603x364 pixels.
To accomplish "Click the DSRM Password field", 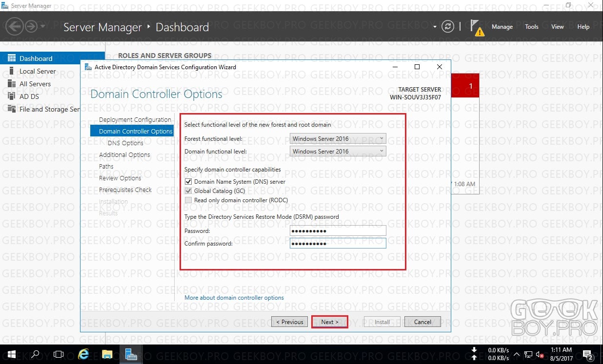I will [338, 231].
